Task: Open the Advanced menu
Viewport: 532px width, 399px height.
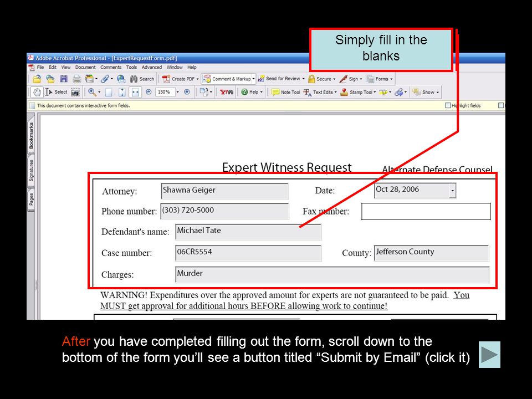Action: tap(152, 67)
